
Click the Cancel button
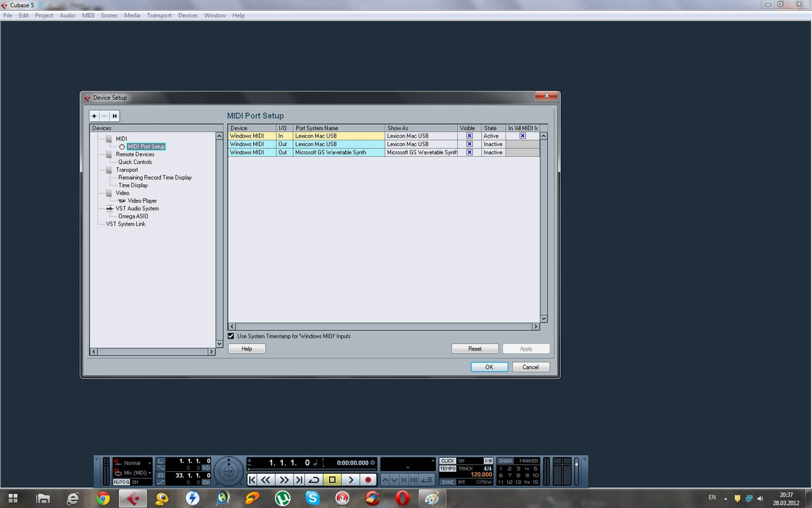tap(530, 367)
